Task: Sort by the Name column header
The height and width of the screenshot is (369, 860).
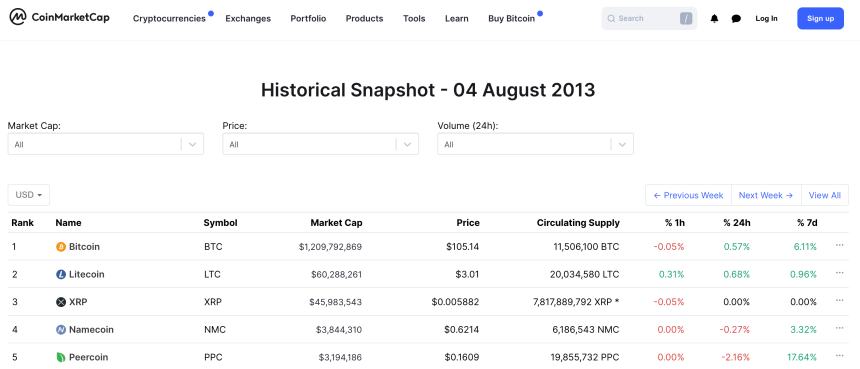Action: 69,223
